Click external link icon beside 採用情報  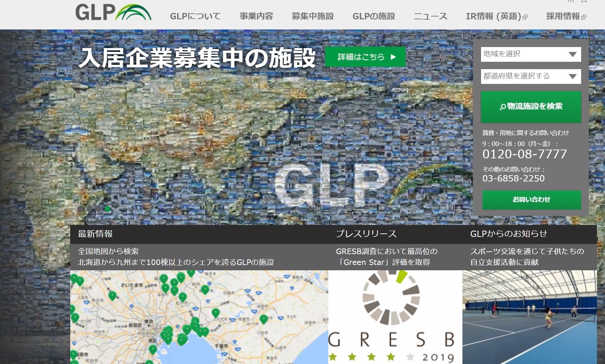click(584, 17)
